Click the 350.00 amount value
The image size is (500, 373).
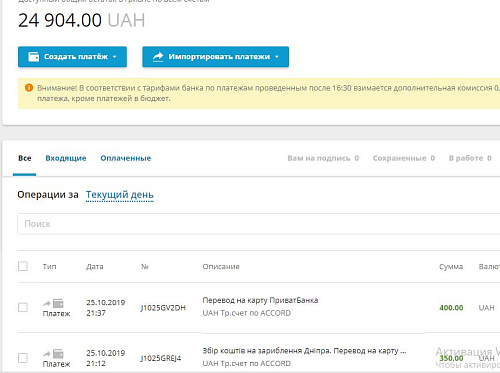tap(451, 358)
